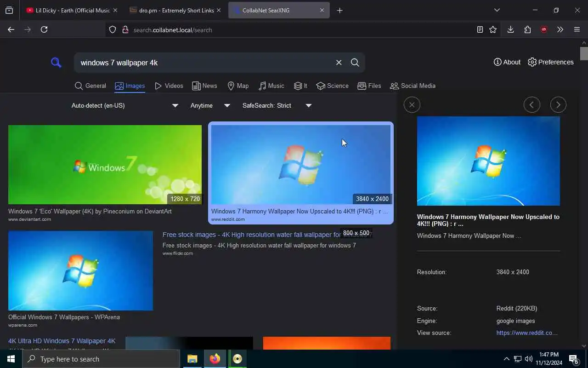Screen dimensions: 588x368
Task: Open a new browser tab
Action: pyautogui.click(x=339, y=10)
